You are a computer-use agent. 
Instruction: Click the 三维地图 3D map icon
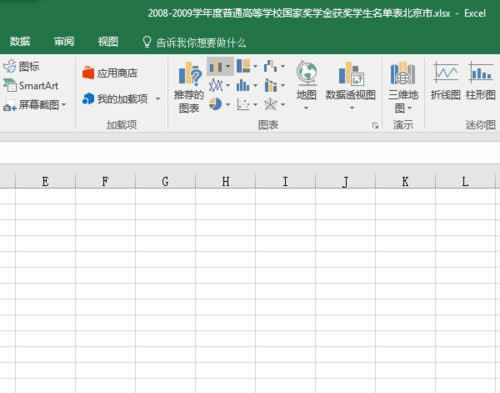pyautogui.click(x=403, y=73)
